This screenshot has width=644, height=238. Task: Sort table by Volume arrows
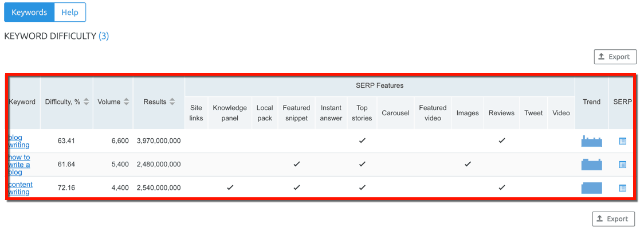126,102
